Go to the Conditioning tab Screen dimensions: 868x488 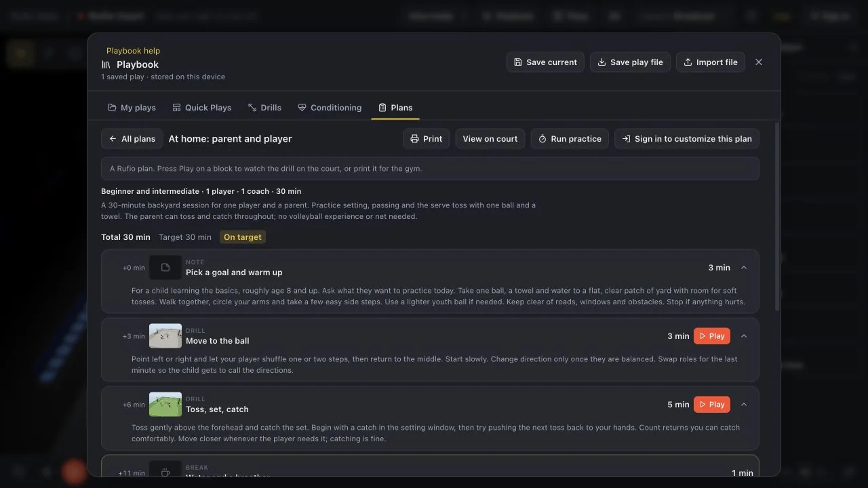330,108
